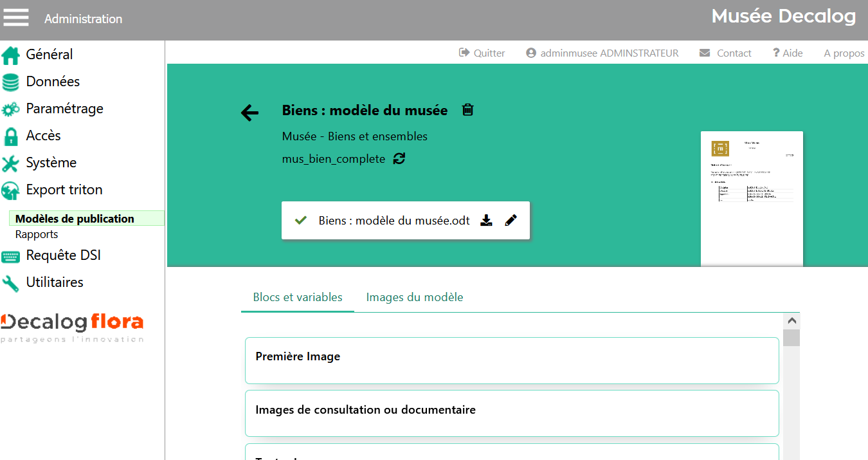Open the Données menu
Image resolution: width=868 pixels, height=460 pixels.
coord(53,82)
